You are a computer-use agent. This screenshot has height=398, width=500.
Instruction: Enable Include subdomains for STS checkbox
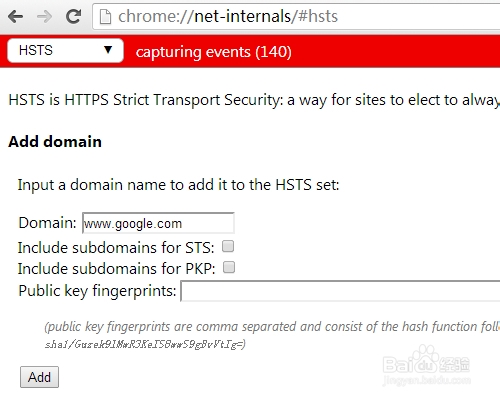tap(228, 246)
